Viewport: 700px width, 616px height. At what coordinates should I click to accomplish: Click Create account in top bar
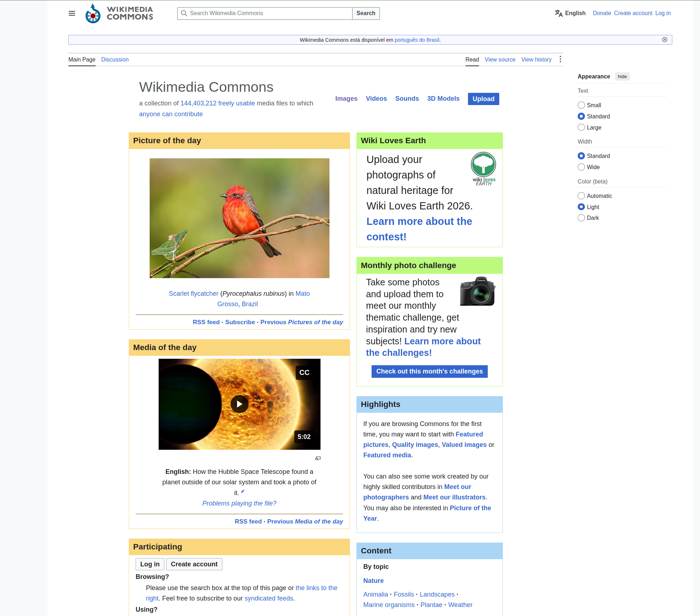pyautogui.click(x=633, y=13)
